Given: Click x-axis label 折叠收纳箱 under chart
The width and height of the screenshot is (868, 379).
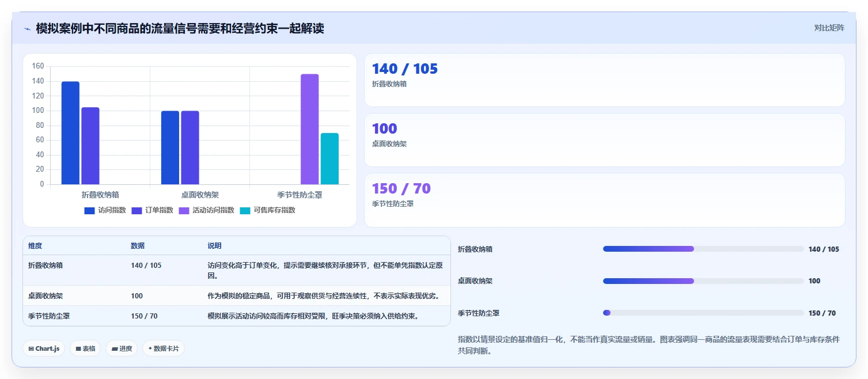Looking at the screenshot, I should 100,195.
